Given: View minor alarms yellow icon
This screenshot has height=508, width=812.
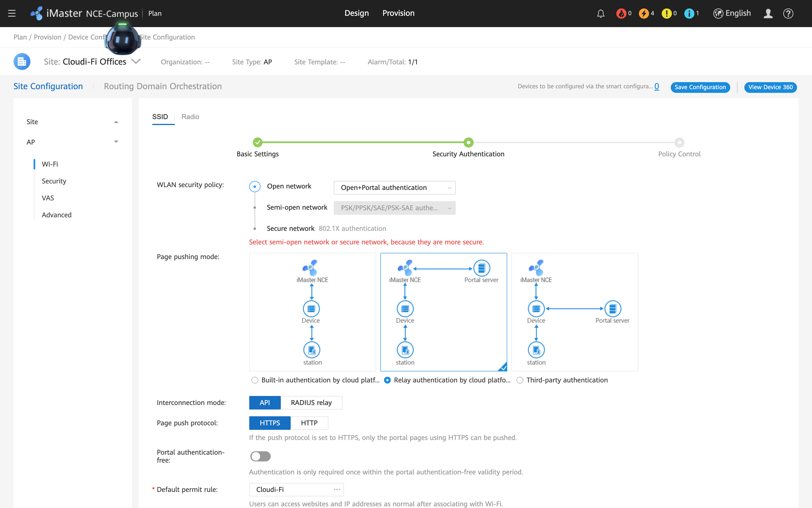Looking at the screenshot, I should pos(667,14).
